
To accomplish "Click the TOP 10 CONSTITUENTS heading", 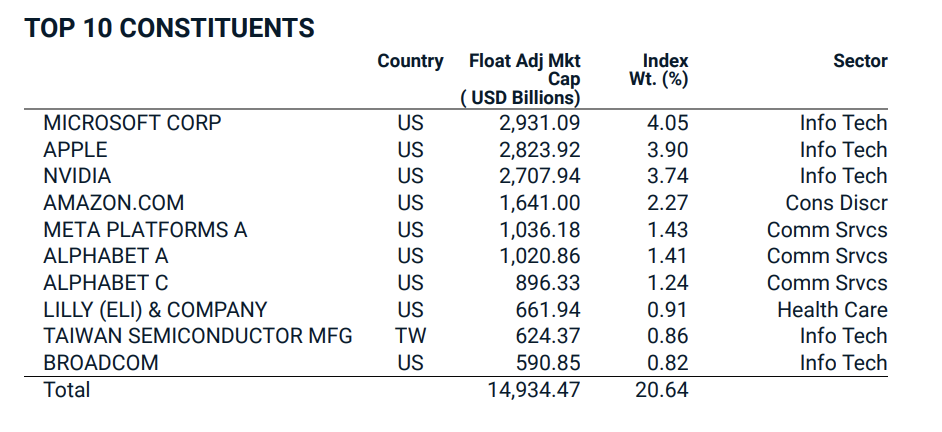I will pyautogui.click(x=170, y=28).
